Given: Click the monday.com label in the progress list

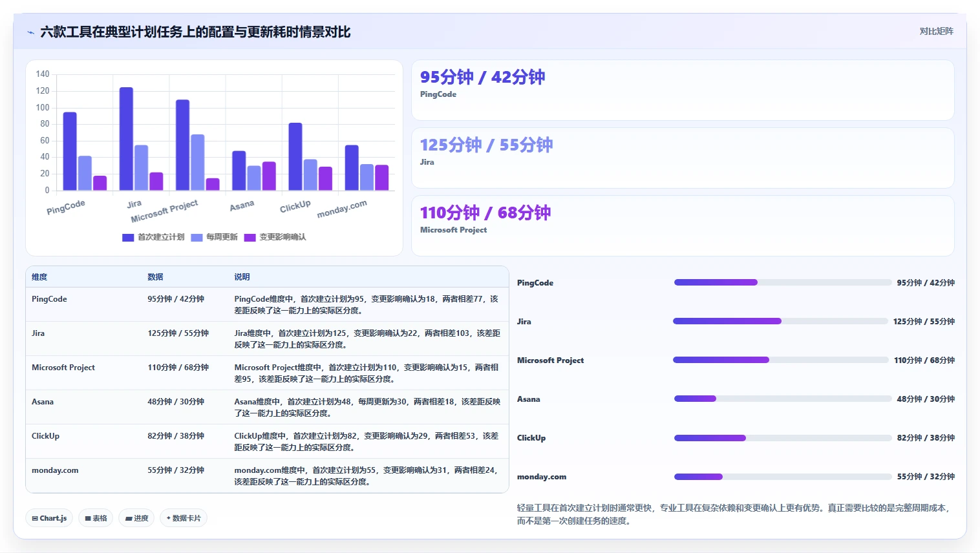Looking at the screenshot, I should (542, 477).
